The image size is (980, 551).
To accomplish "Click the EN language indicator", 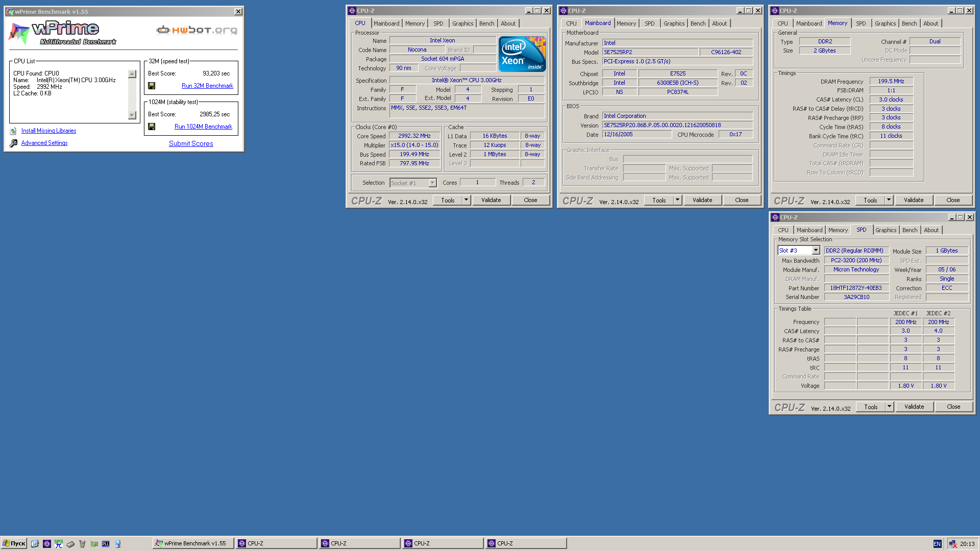I will (x=937, y=544).
